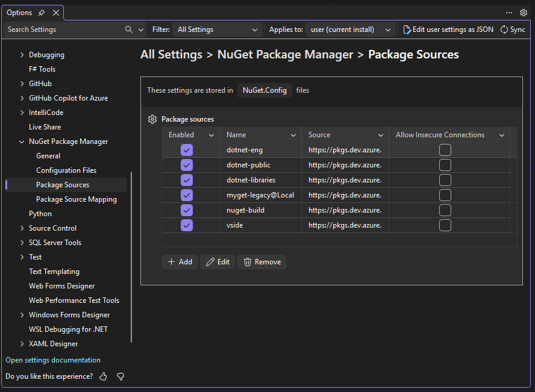Open the Filter dropdown showing All Settings
Viewport: 535px width, 392px height.
[217, 29]
